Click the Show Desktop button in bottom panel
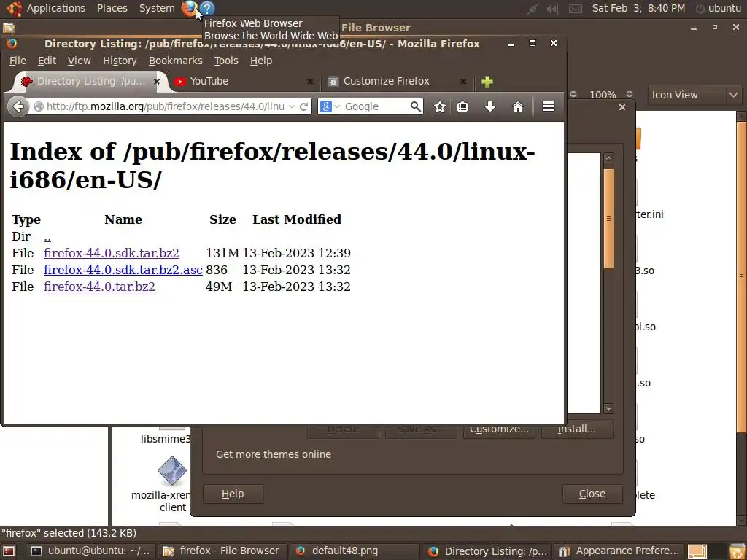 pyautogui.click(x=9, y=551)
